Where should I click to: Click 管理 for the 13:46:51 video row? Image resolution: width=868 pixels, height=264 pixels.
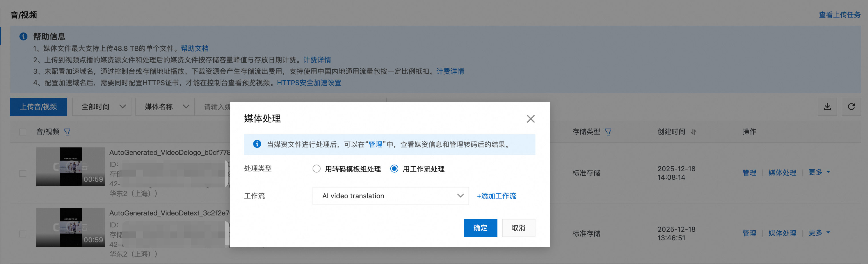coord(749,233)
